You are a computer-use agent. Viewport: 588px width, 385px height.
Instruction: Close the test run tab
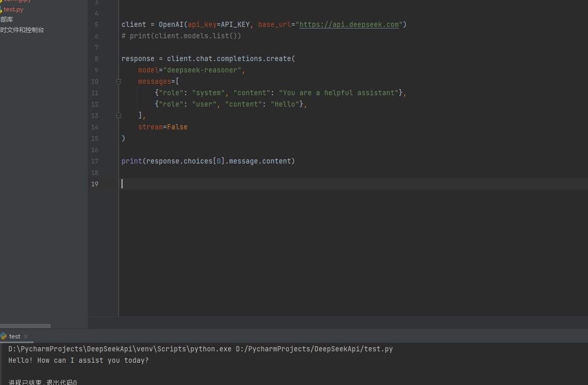(26, 336)
